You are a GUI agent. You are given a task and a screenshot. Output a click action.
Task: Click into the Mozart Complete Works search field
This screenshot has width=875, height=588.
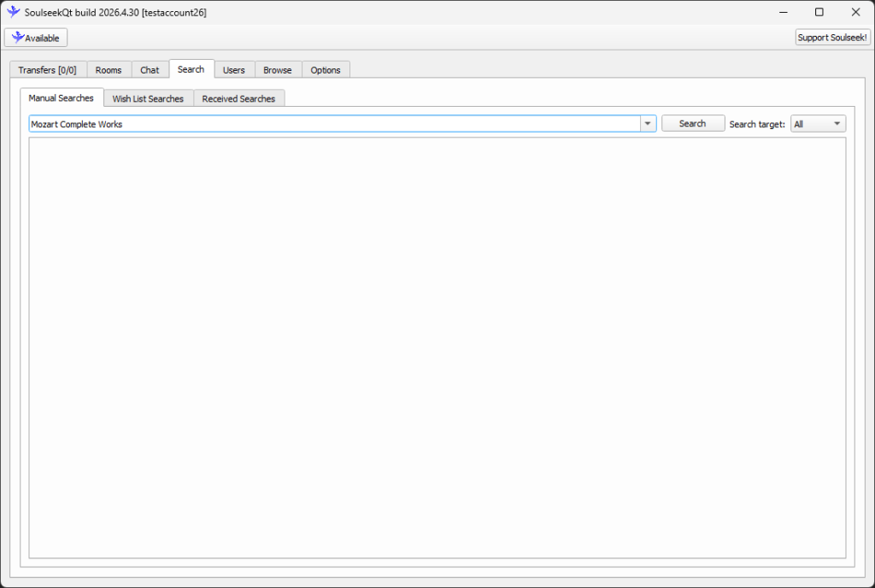pyautogui.click(x=334, y=124)
